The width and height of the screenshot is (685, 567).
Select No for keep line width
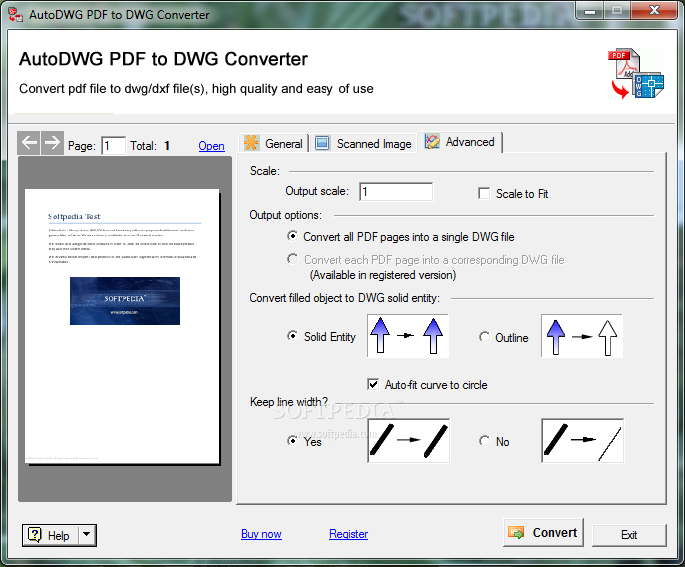(484, 441)
